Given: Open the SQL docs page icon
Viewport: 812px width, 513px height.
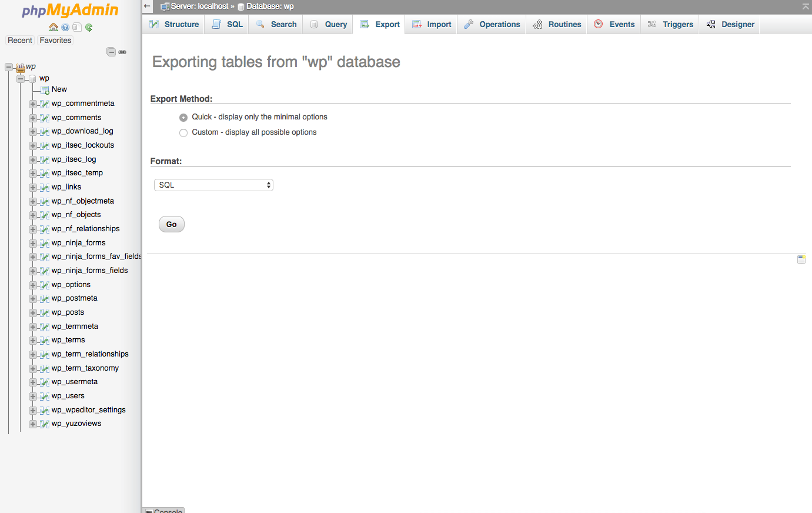Looking at the screenshot, I should click(x=77, y=27).
